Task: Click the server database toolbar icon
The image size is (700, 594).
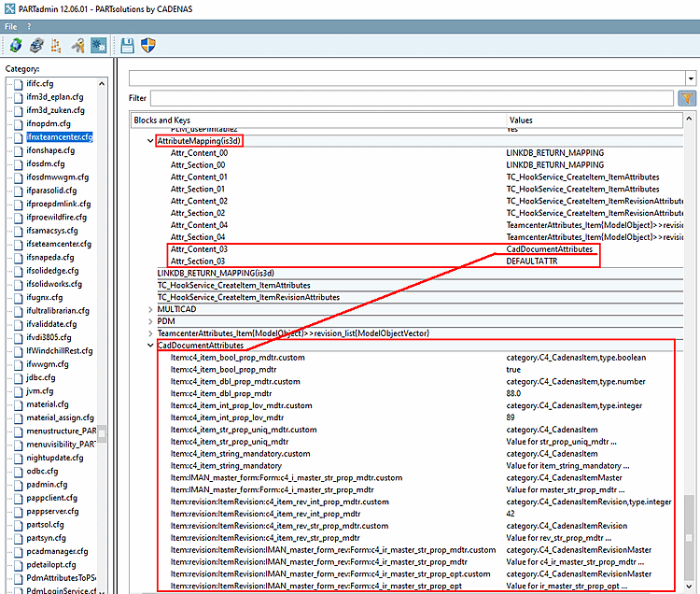Action: 36,45
